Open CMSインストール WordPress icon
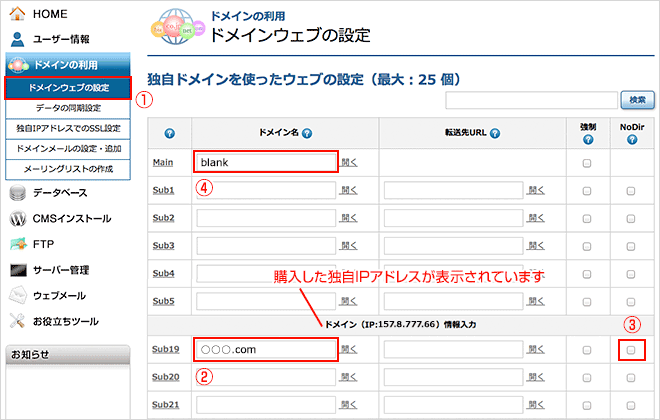660x420 pixels. click(x=19, y=218)
